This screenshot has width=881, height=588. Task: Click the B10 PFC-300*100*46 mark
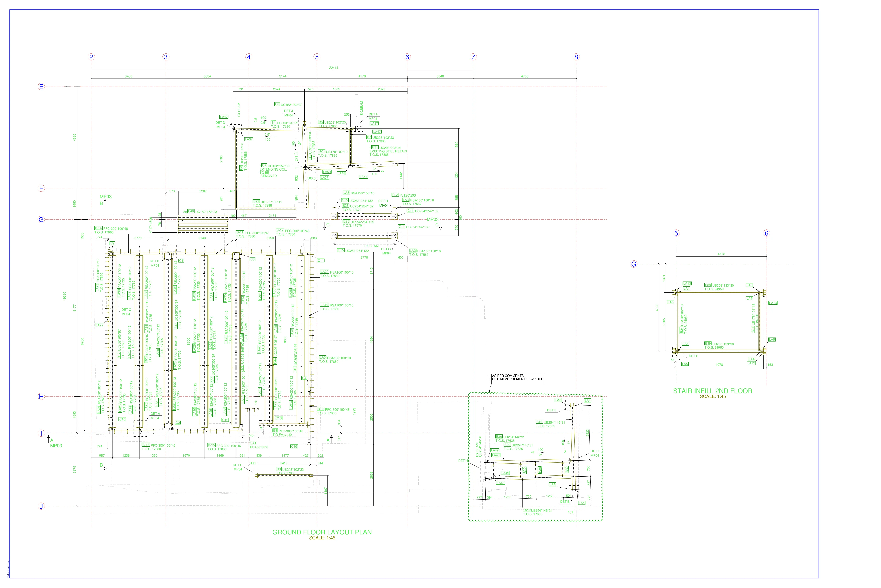[x=333, y=409]
